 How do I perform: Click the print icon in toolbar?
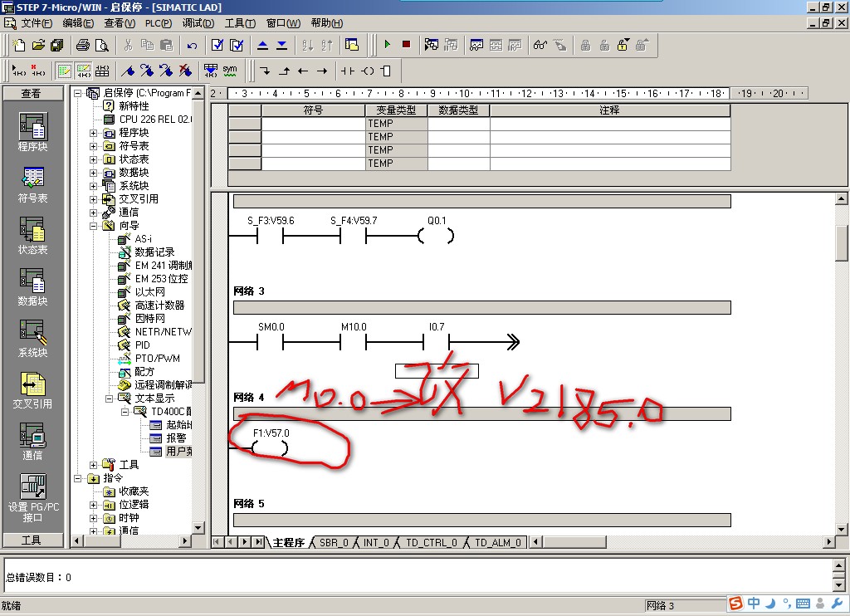click(83, 45)
